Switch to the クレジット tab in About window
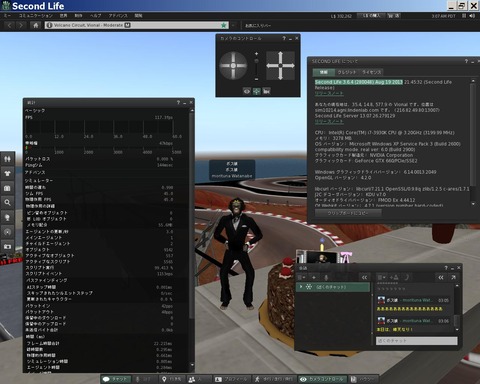 pos(347,72)
